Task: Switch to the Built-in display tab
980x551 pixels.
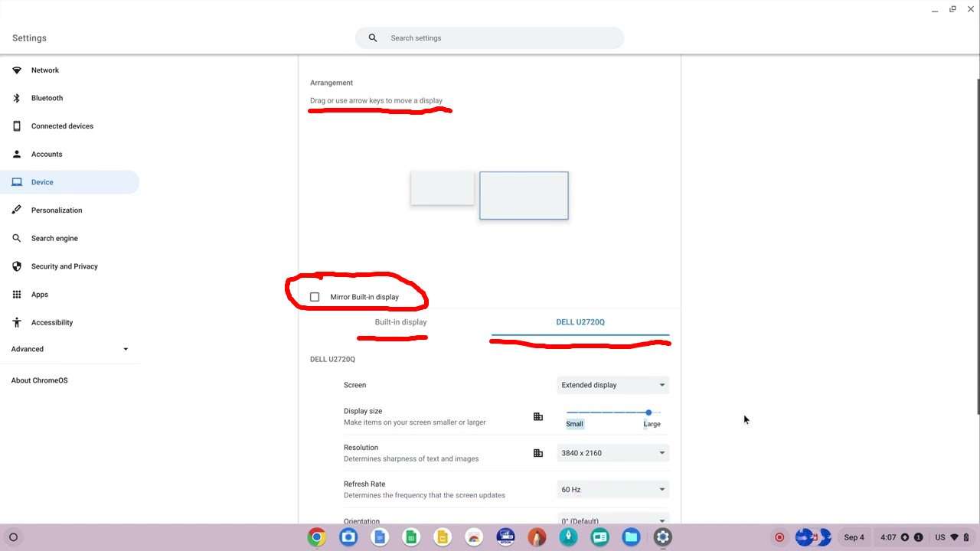Action: [x=400, y=322]
